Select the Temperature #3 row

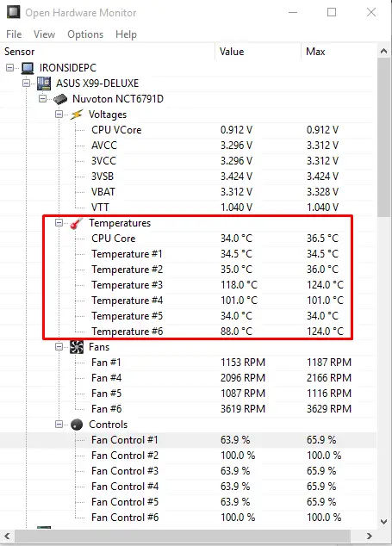(x=188, y=285)
